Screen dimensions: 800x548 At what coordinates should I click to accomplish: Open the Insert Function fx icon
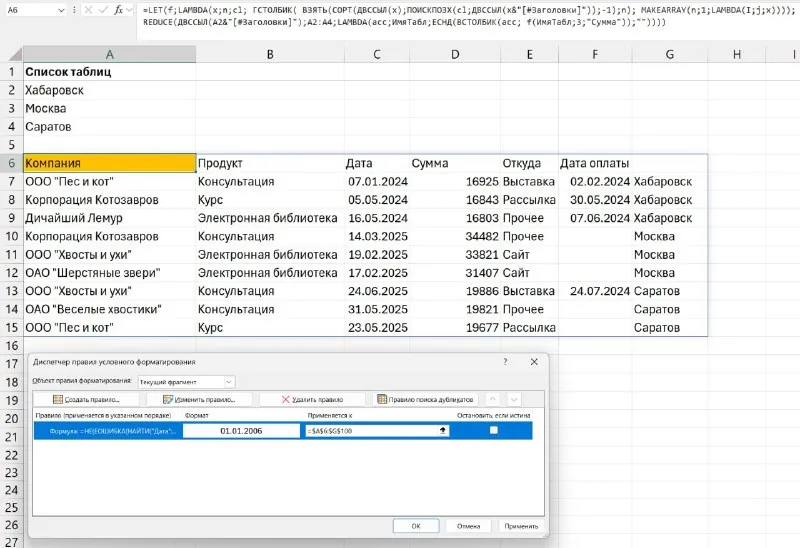click(x=118, y=10)
